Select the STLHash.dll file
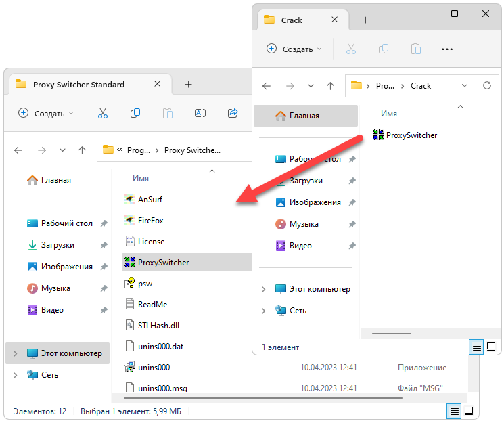The image size is (504, 423). pos(152,326)
